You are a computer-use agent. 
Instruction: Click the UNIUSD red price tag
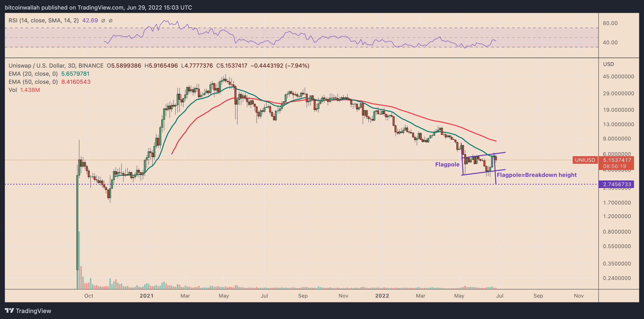[x=585, y=160]
